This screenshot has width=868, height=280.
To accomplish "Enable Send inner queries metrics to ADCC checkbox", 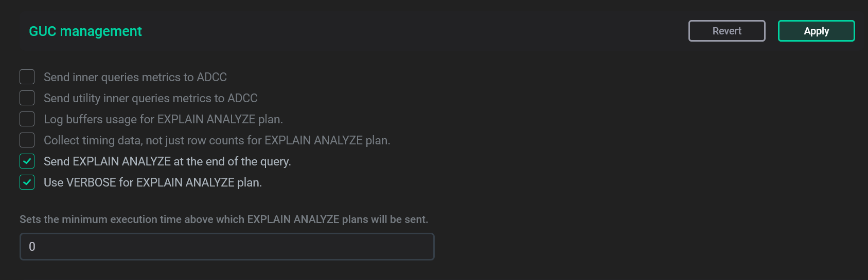I will [27, 77].
